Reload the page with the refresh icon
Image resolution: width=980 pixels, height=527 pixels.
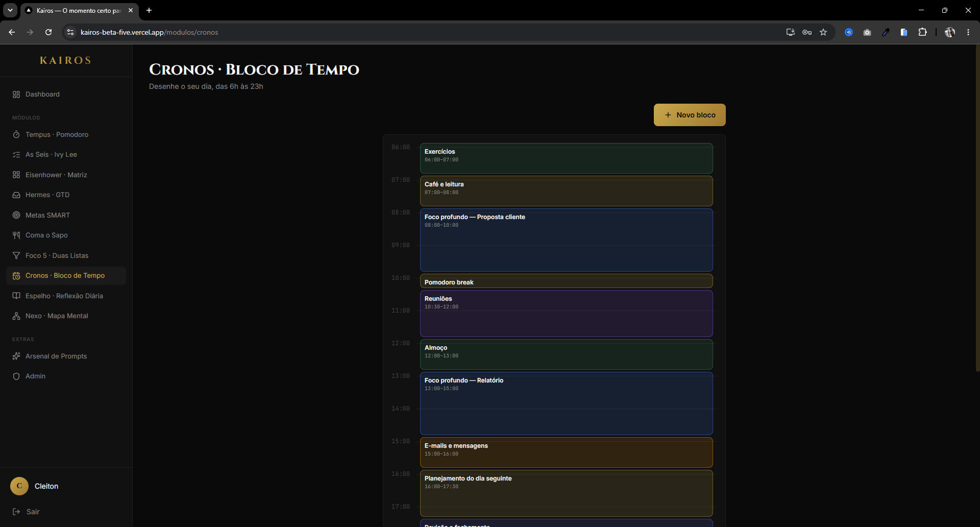click(48, 32)
